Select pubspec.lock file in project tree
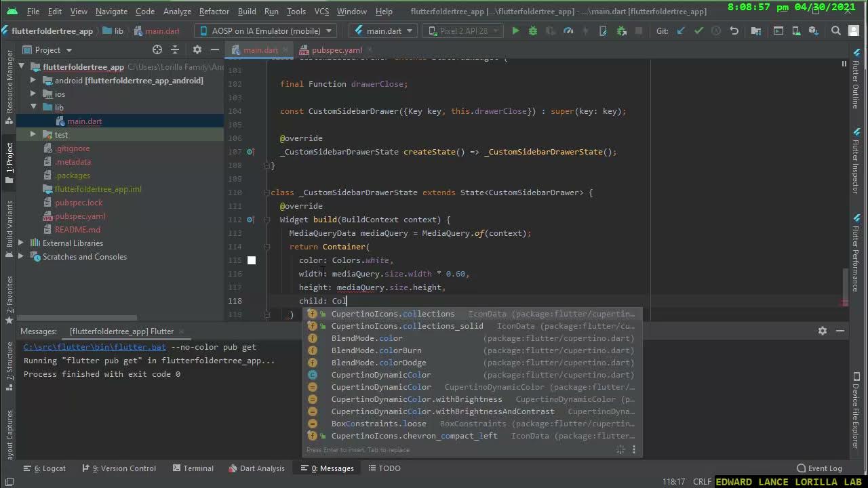Screen dimensions: 868x488 coord(79,203)
